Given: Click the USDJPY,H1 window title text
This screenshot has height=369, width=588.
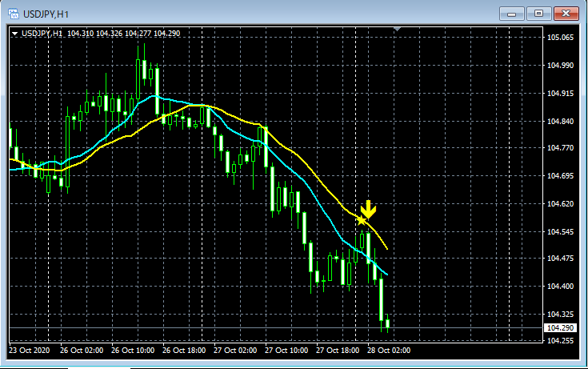Looking at the screenshot, I should (x=46, y=14).
